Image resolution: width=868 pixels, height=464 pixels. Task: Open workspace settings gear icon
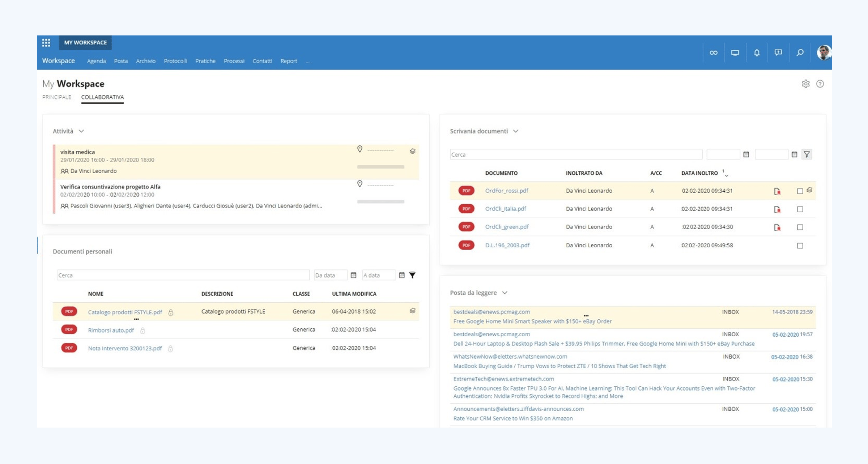805,84
